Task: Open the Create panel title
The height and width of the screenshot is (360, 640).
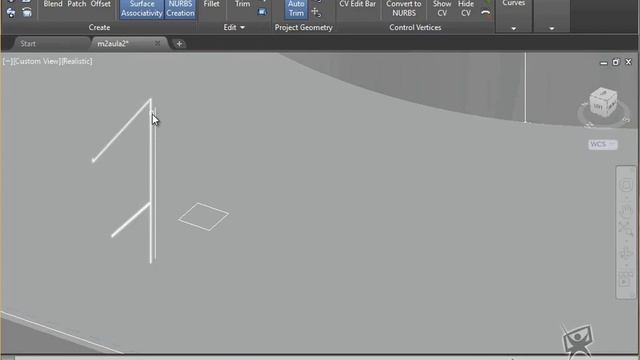Action: [99, 27]
